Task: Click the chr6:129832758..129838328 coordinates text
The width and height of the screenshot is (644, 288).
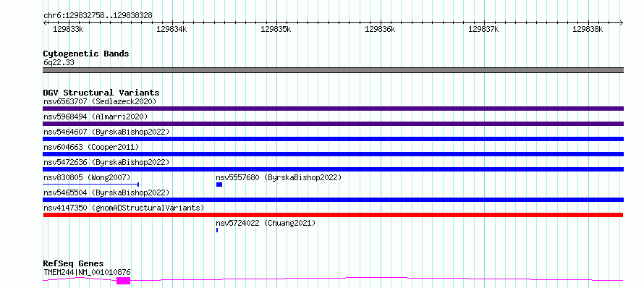Action: pyautogui.click(x=98, y=15)
